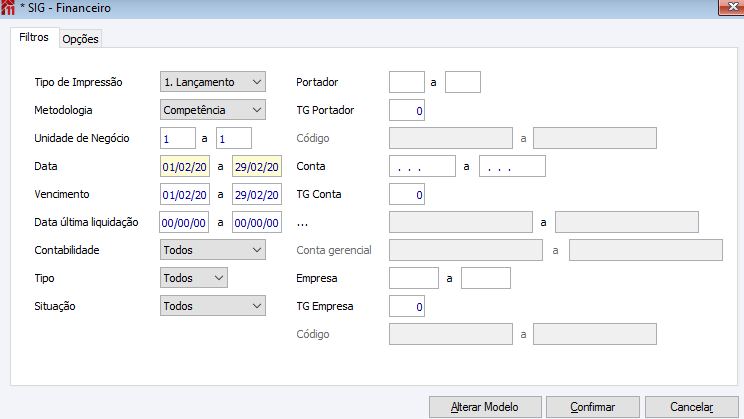Click the Conta start field
The width and height of the screenshot is (744, 419).
coord(422,166)
